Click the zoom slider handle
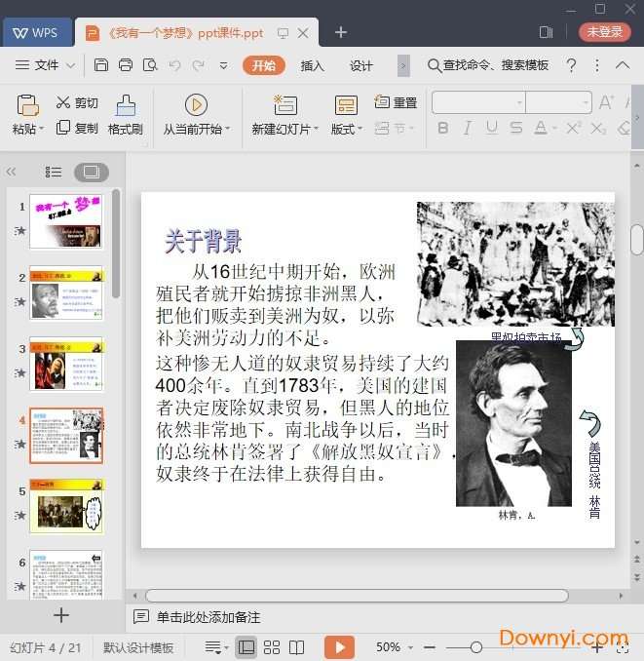The image size is (644, 661). 475,647
